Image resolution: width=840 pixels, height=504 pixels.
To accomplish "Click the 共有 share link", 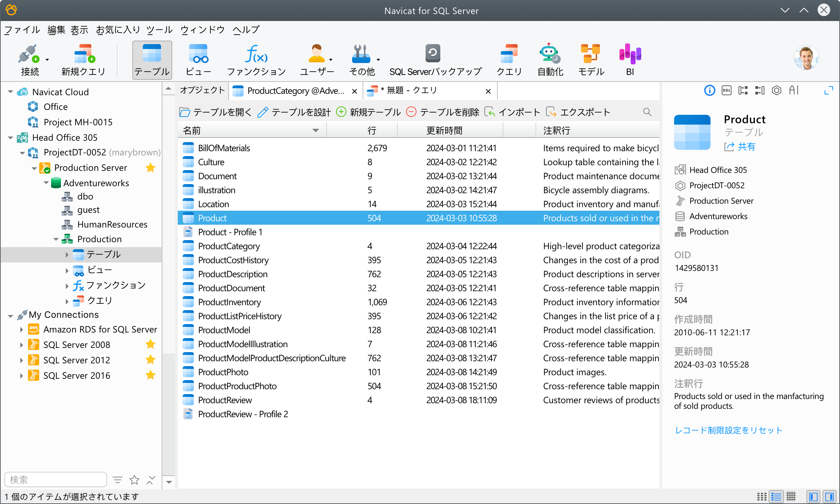I will tap(740, 147).
